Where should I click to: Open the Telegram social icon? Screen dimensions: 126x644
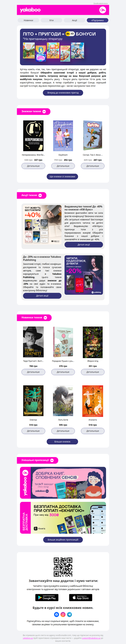(70, 614)
